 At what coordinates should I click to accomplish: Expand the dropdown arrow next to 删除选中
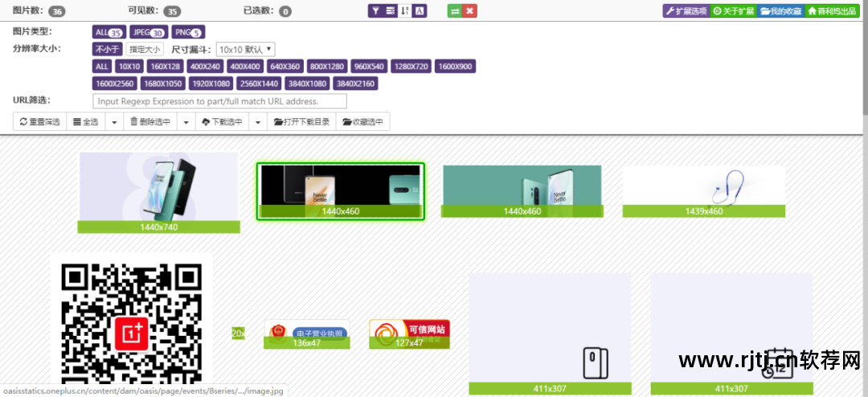point(186,122)
